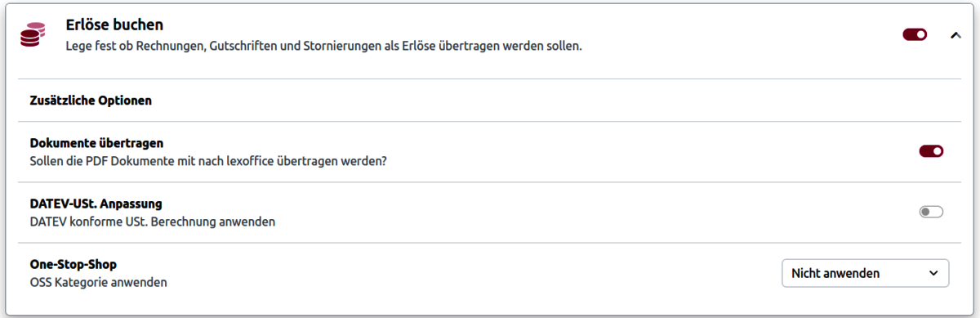Click the Dokumente übertragen settings row
Screen dimensions: 980x318
point(489,152)
